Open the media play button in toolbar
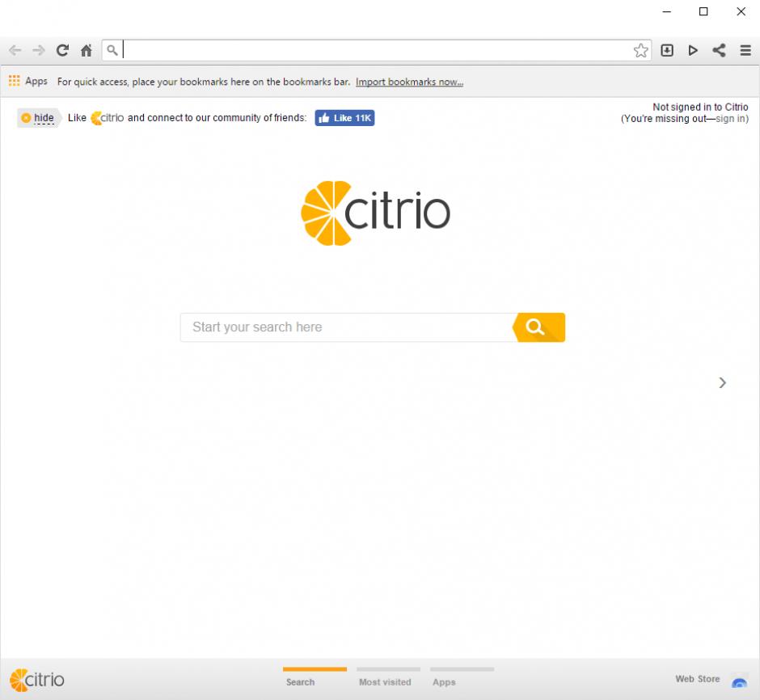The height and width of the screenshot is (700, 760). click(693, 50)
